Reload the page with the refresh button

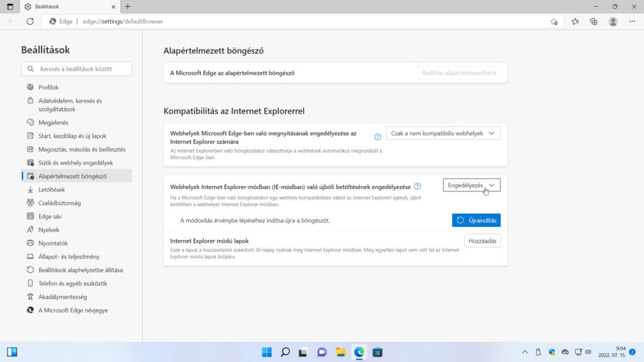(x=30, y=21)
